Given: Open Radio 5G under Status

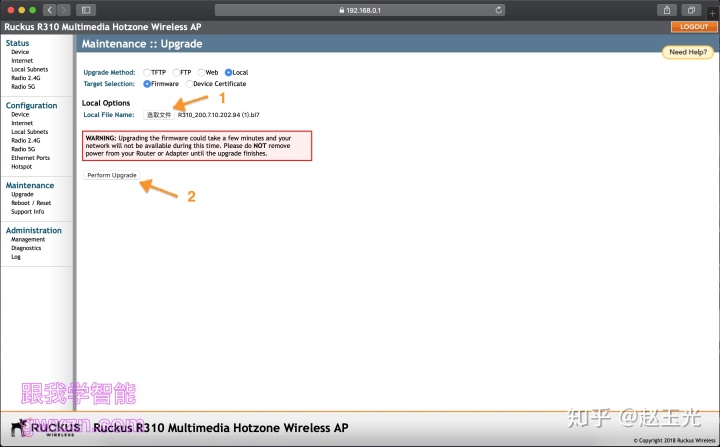Looking at the screenshot, I should click(23, 86).
